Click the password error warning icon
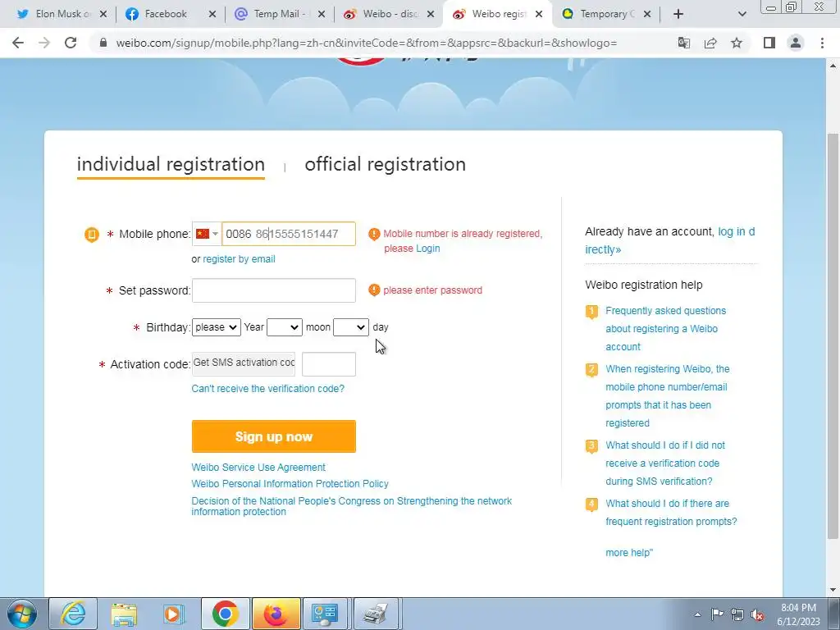Image resolution: width=840 pixels, height=630 pixels. 374,290
